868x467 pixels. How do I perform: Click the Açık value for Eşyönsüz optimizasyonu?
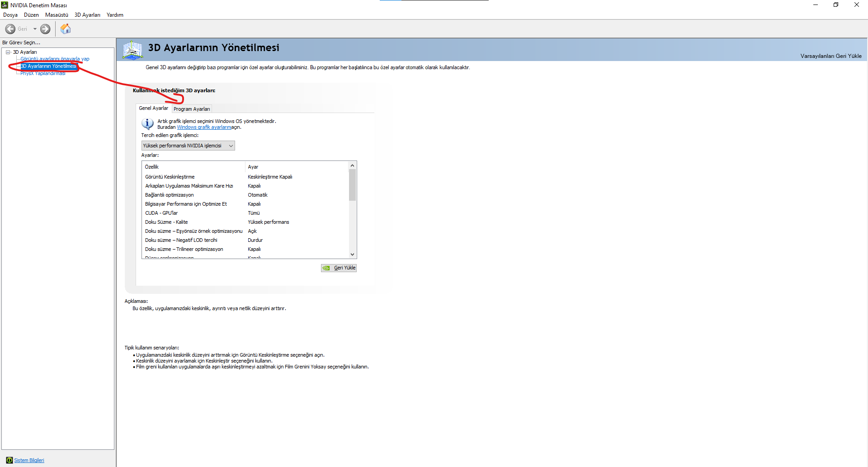point(252,231)
